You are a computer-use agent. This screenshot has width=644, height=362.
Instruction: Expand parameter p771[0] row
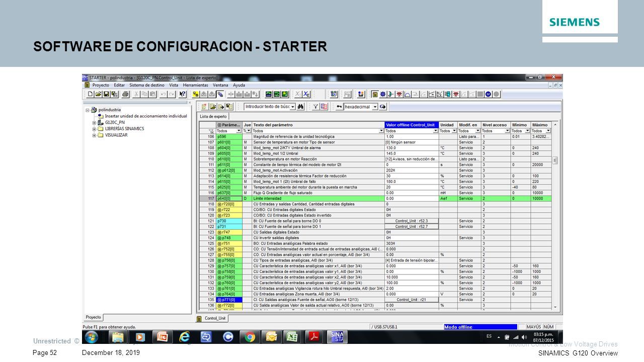[219, 300]
